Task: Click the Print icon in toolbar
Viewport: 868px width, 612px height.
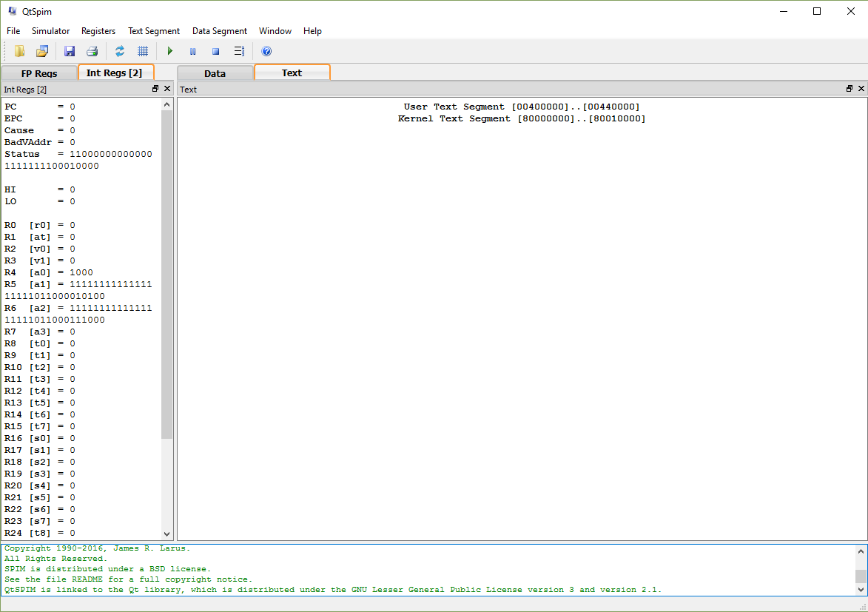Action: point(92,51)
